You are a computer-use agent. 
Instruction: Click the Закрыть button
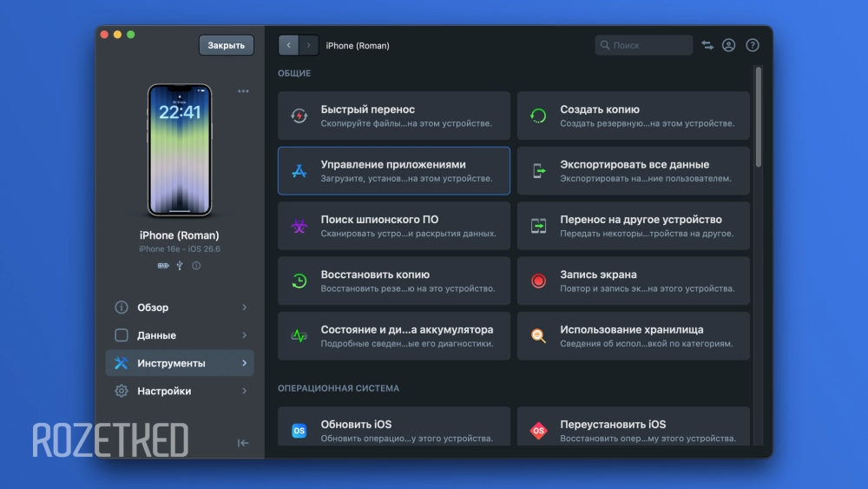click(227, 45)
